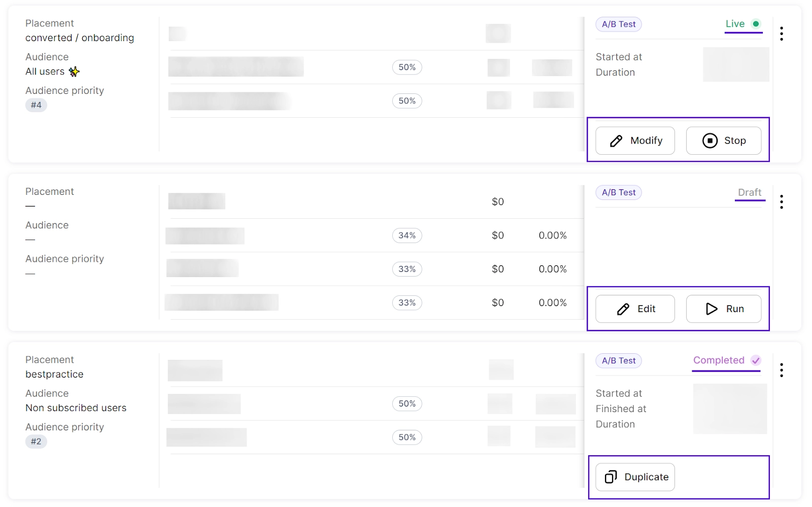The image size is (812, 507).
Task: Click the green Live status indicator
Action: click(756, 24)
